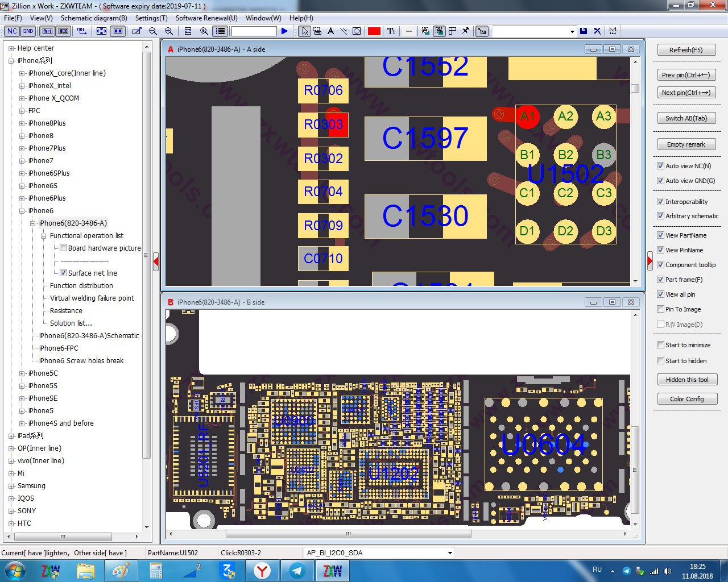The image size is (728, 582).
Task: Expand the iPhone7 tree node
Action: click(22, 161)
